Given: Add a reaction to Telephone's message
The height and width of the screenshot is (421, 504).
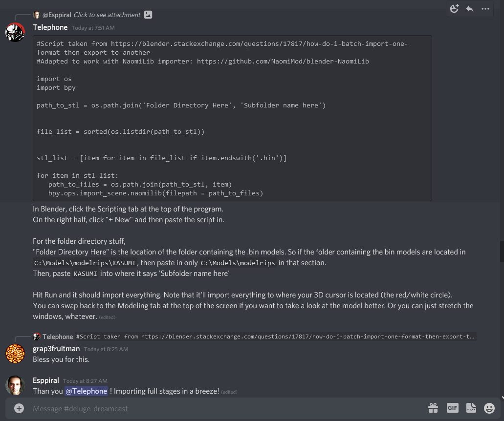Looking at the screenshot, I should (x=454, y=9).
